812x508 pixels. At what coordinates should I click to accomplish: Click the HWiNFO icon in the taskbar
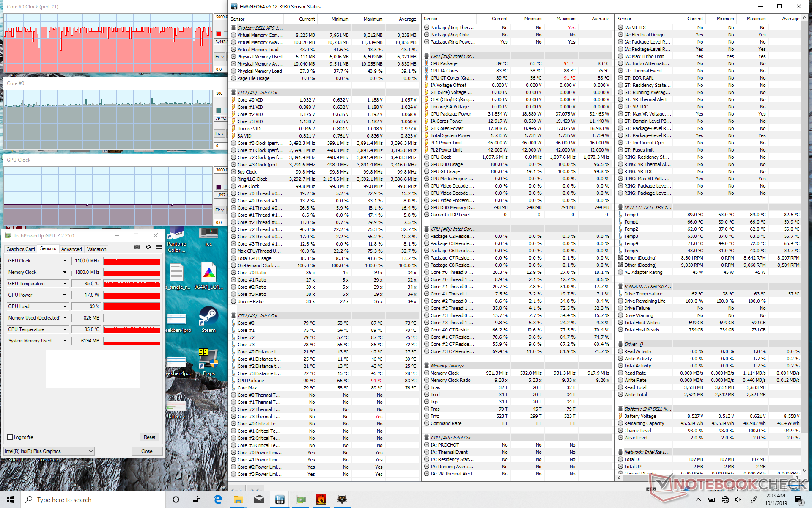click(x=280, y=500)
